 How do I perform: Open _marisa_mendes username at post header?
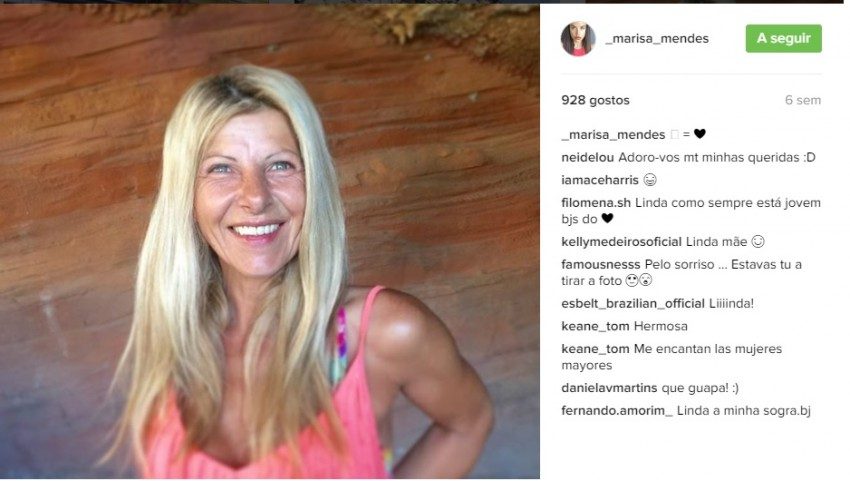coord(657,39)
